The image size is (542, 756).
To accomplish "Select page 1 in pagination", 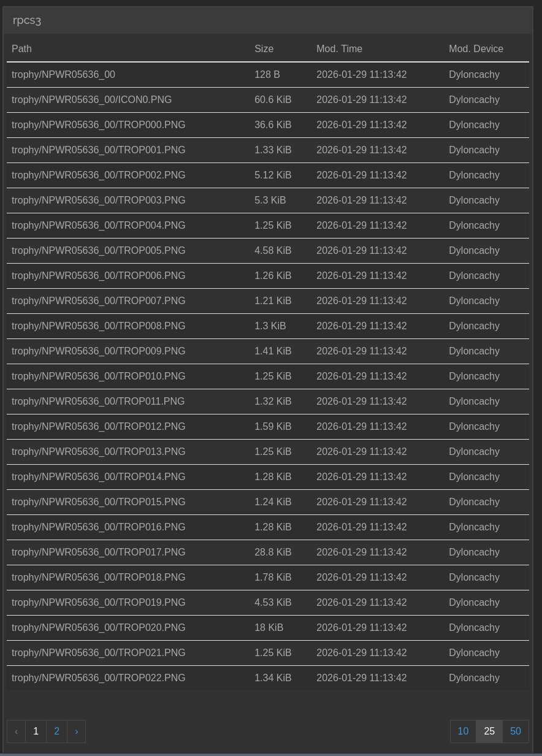I will [x=36, y=731].
